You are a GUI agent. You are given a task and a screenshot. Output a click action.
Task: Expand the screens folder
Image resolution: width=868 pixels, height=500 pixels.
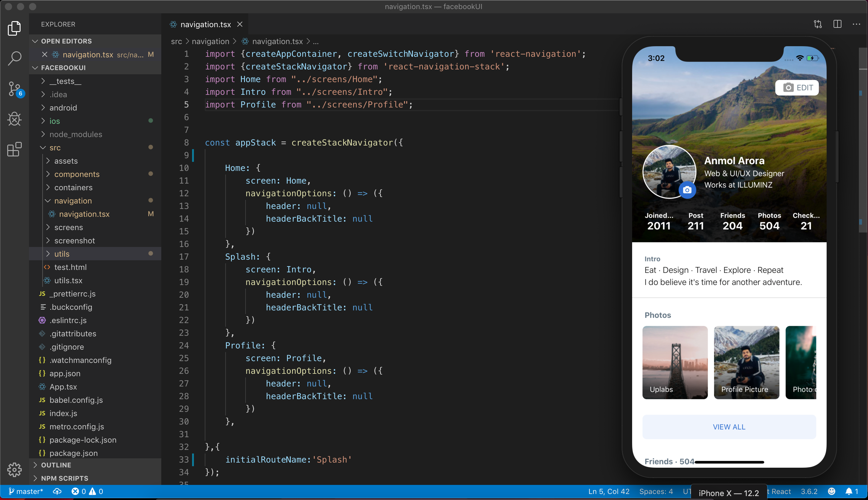click(x=68, y=227)
